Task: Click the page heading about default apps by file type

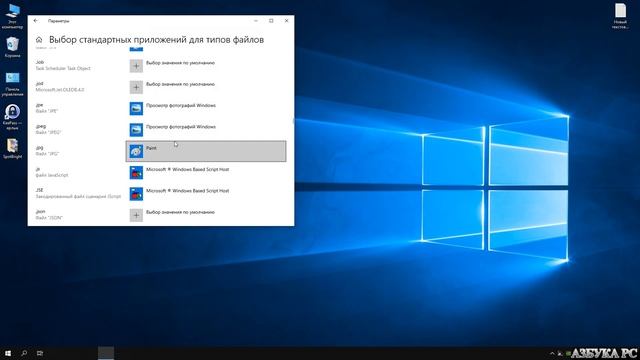Action: click(x=156, y=40)
